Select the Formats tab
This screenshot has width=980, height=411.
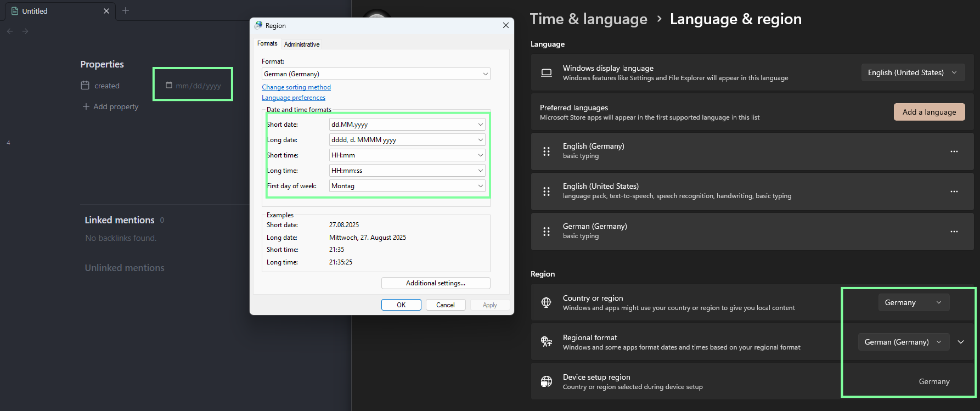(x=267, y=44)
